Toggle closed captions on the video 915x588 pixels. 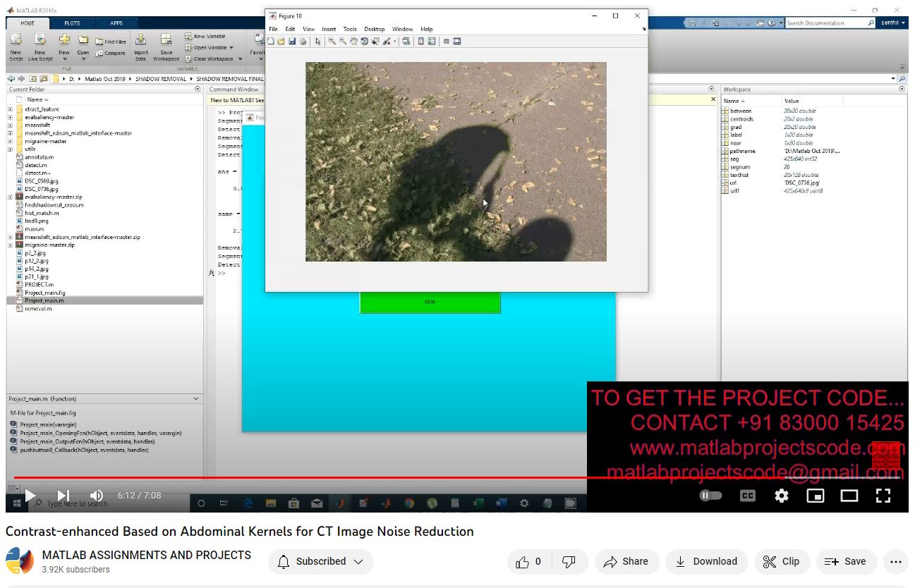pyautogui.click(x=747, y=496)
